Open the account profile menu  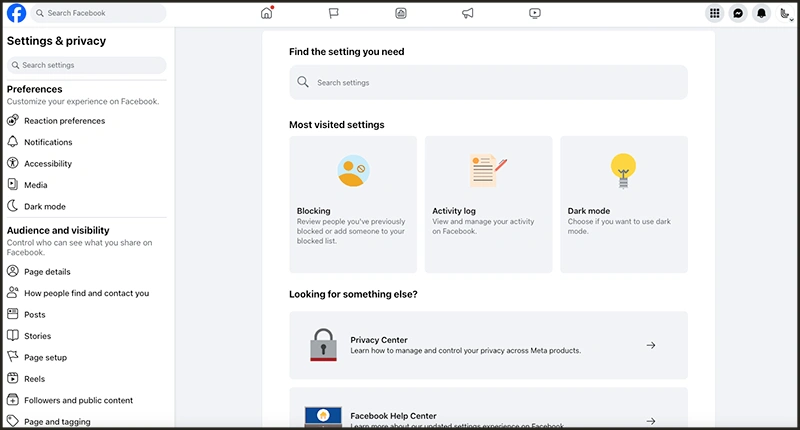pyautogui.click(x=785, y=13)
